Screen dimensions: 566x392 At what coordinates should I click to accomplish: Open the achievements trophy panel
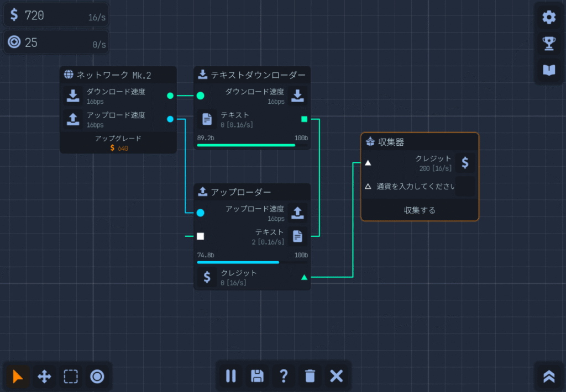549,44
